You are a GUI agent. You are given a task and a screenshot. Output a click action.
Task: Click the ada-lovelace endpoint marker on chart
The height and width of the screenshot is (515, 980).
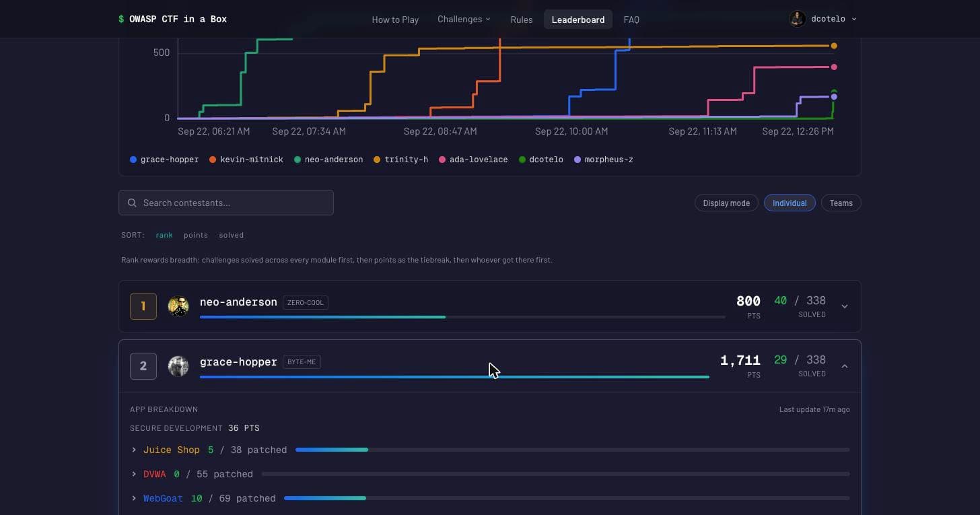(x=834, y=67)
